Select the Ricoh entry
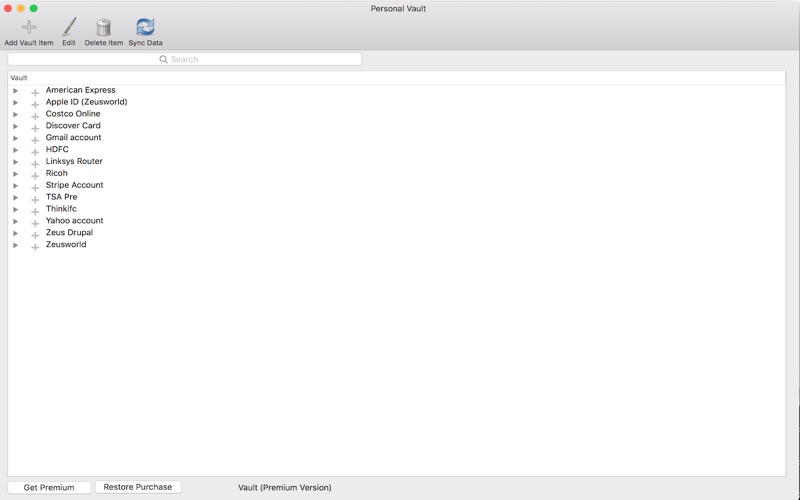 (x=57, y=173)
